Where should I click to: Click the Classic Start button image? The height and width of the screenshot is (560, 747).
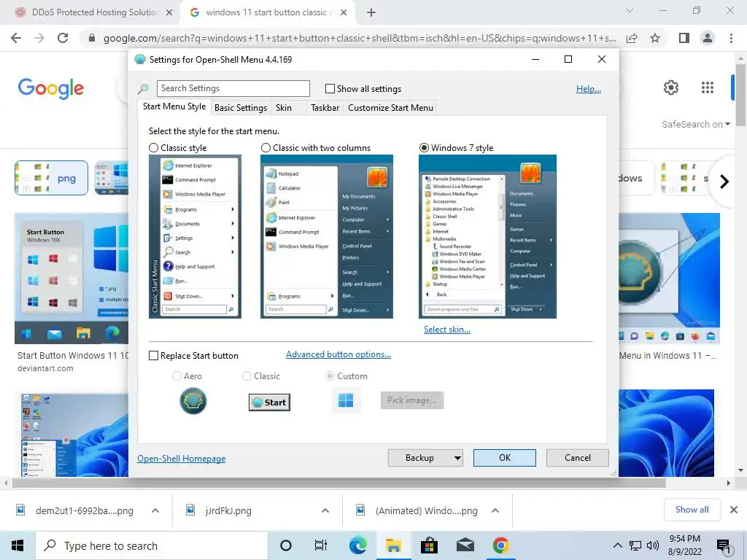(x=269, y=402)
